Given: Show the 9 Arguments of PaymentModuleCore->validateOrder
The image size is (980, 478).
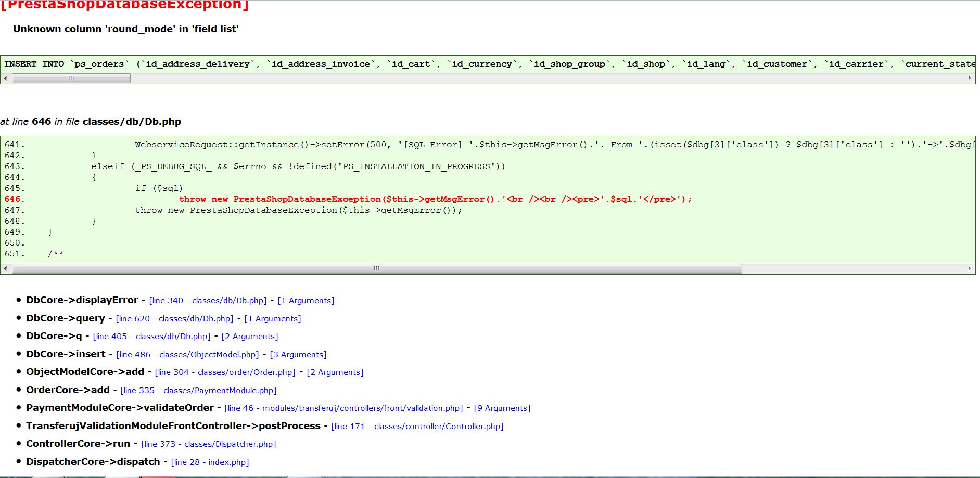Looking at the screenshot, I should pyautogui.click(x=502, y=408).
